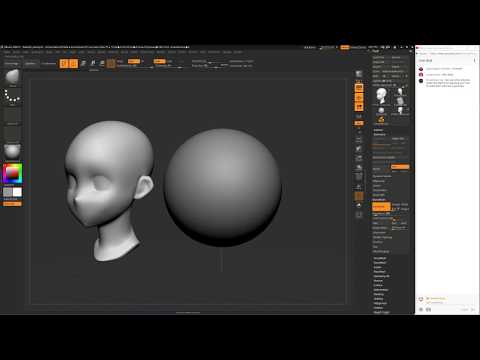Image resolution: width=480 pixels, height=360 pixels.
Task: Expand the Deformation section
Action: 381,290
